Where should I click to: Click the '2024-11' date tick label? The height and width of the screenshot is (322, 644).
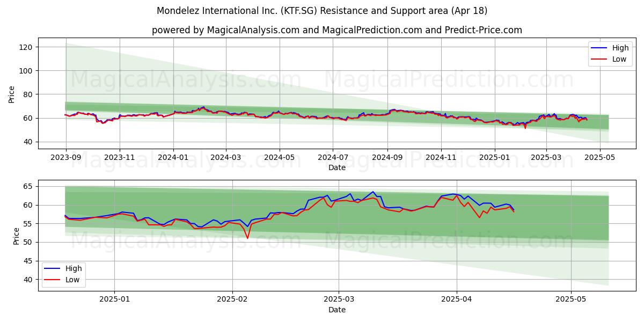(440, 158)
